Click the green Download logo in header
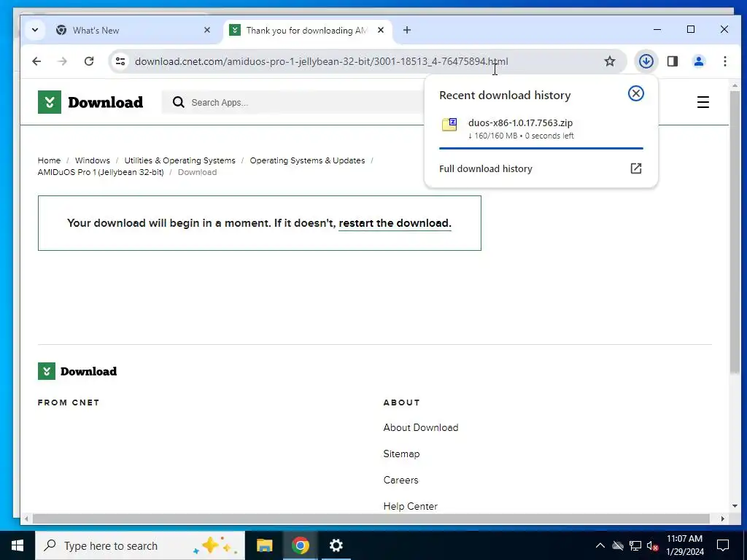This screenshot has height=560, width=747. (90, 102)
